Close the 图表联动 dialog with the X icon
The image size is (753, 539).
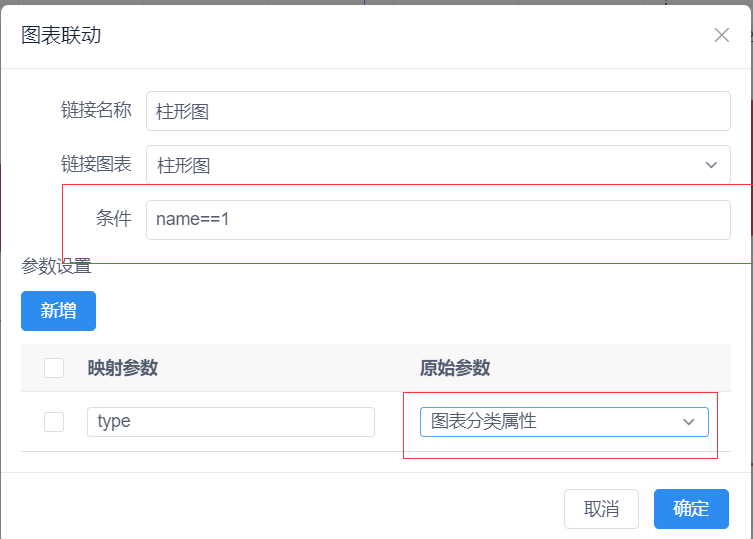[x=721, y=35]
